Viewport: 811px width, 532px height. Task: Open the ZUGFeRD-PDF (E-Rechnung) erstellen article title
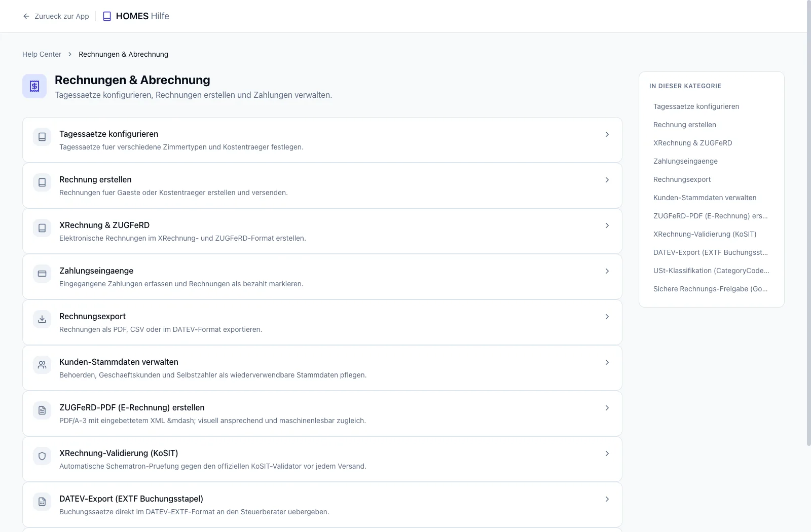pos(132,407)
